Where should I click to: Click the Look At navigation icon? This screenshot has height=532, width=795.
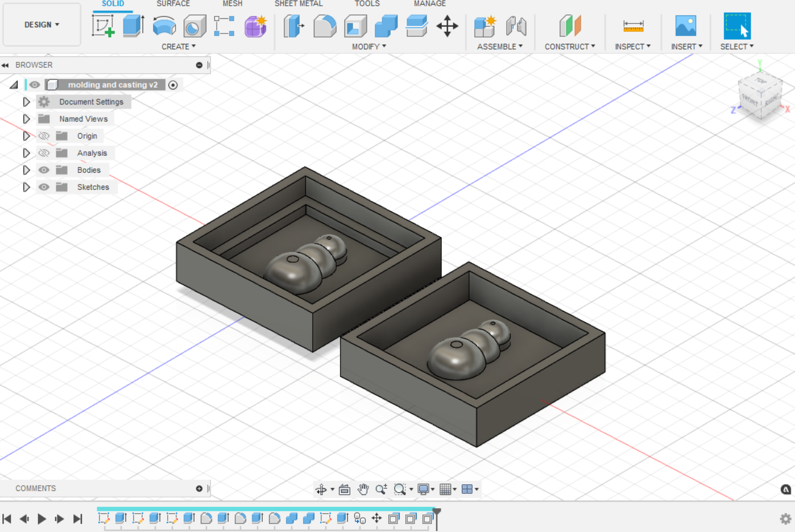pyautogui.click(x=344, y=489)
